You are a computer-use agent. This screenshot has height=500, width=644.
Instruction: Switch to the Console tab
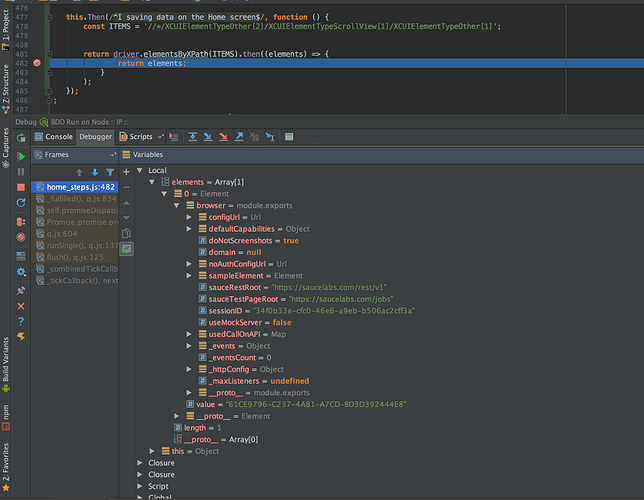coord(58,136)
